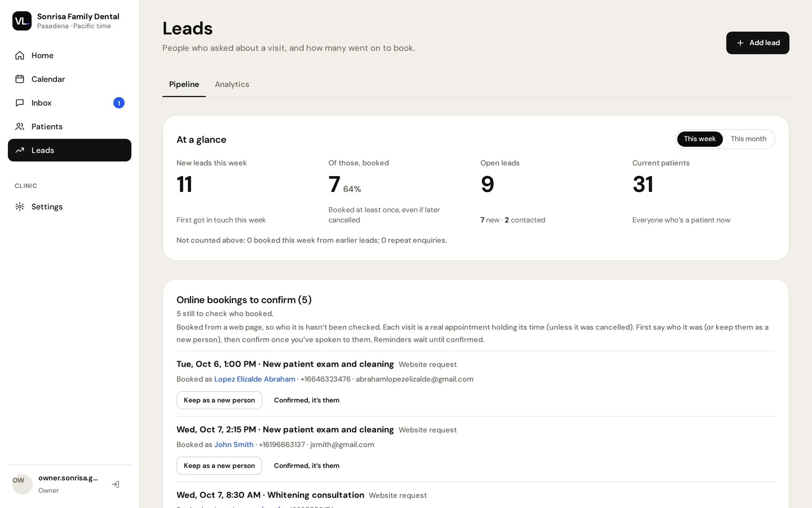Image resolution: width=812 pixels, height=508 pixels.
Task: Go to Home in the sidebar
Action: 69,56
